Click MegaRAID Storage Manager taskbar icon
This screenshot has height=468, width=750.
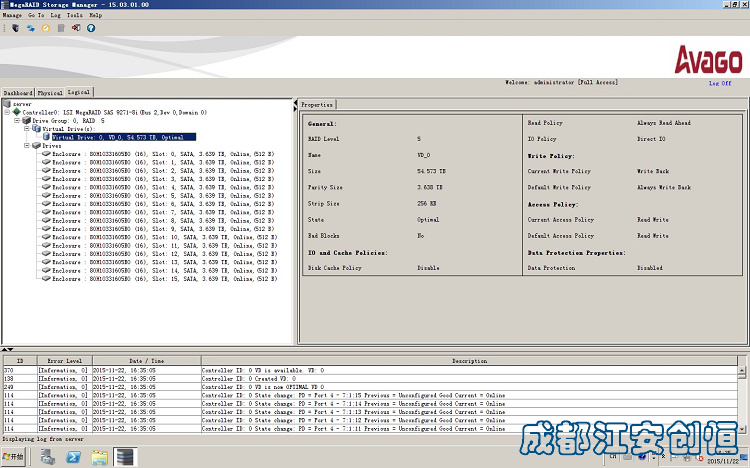point(125,457)
